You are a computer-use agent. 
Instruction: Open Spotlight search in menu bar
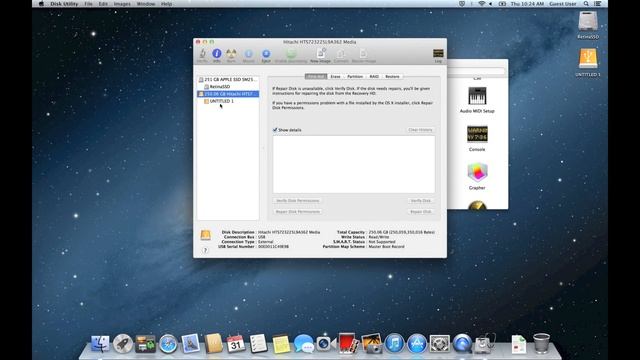[586, 4]
